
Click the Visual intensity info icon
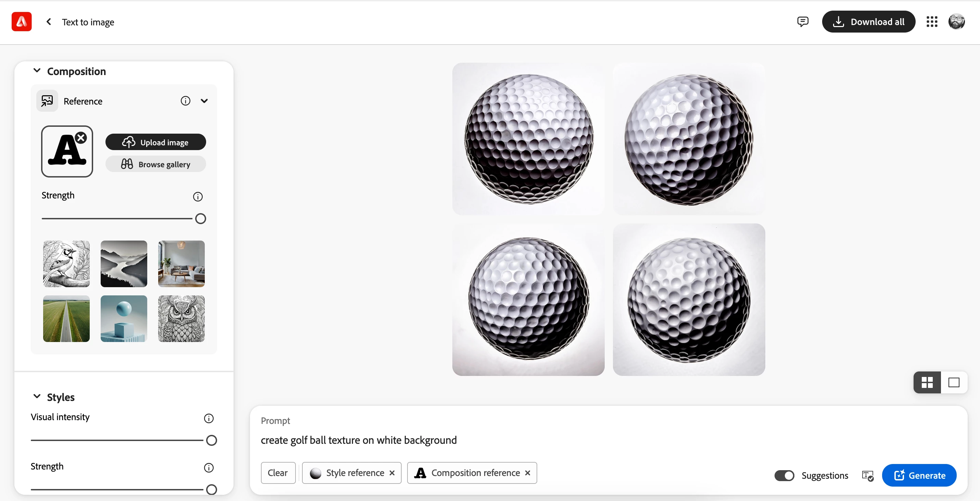click(x=209, y=418)
